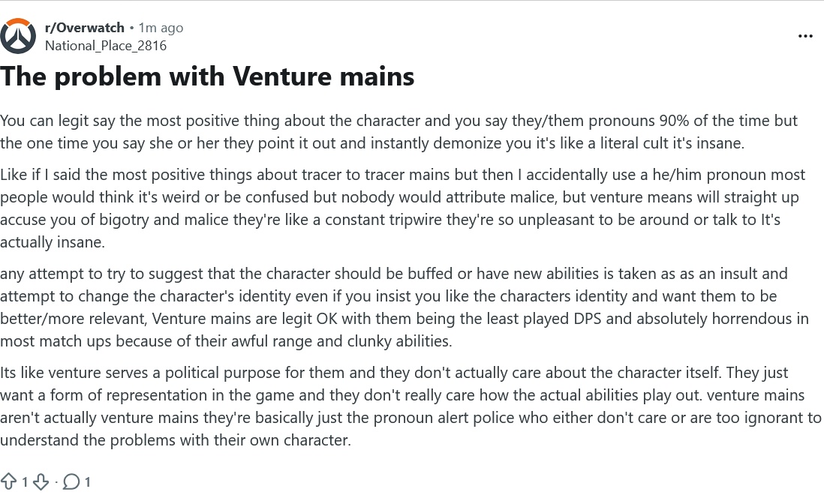824x504 pixels.
Task: Click the paragraph starting "Like if I said"
Action: pyautogui.click(x=402, y=208)
